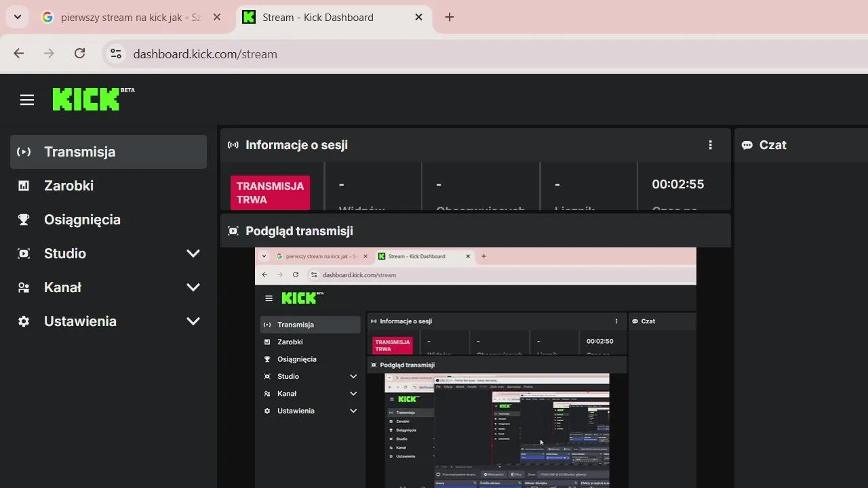The width and height of the screenshot is (868, 488).
Task: Open Osiągnięcia in the sidebar
Action: tap(108, 220)
